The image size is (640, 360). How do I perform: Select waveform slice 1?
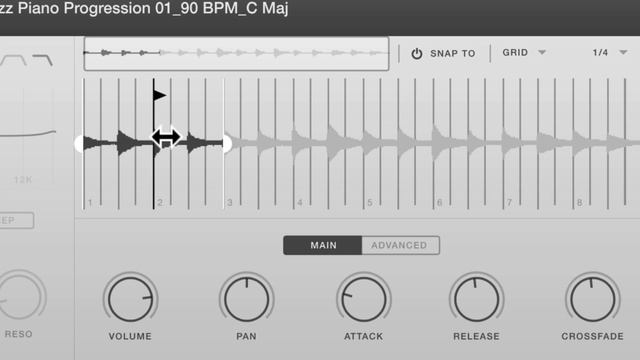pos(118,144)
